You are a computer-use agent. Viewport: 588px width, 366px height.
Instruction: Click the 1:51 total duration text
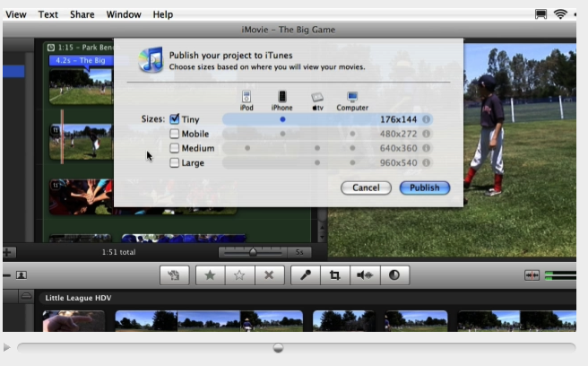pos(119,252)
